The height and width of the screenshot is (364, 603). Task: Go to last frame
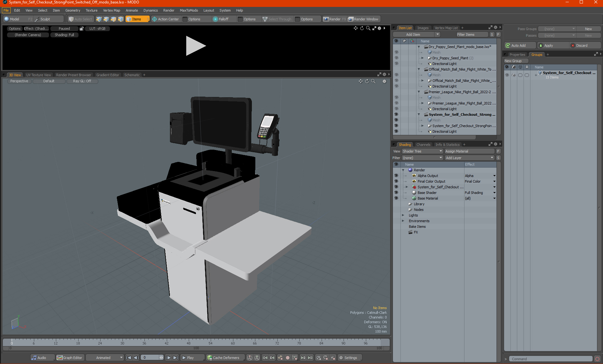tap(176, 358)
